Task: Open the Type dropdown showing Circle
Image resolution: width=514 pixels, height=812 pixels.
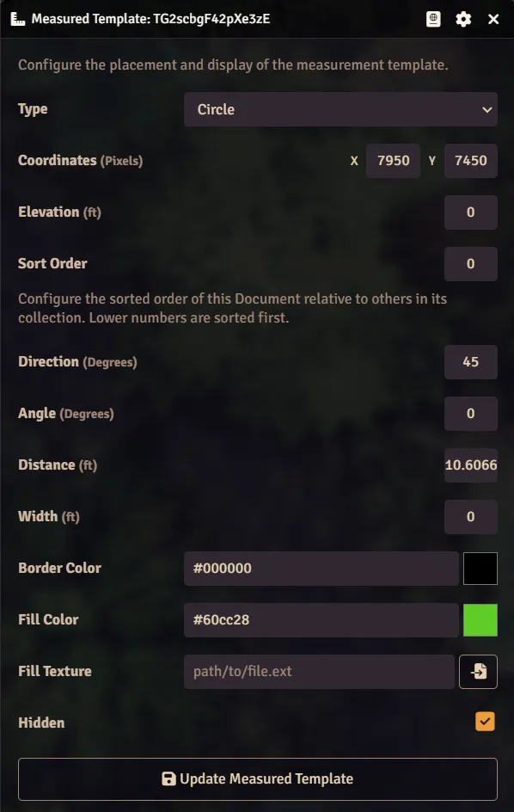Action: point(340,109)
